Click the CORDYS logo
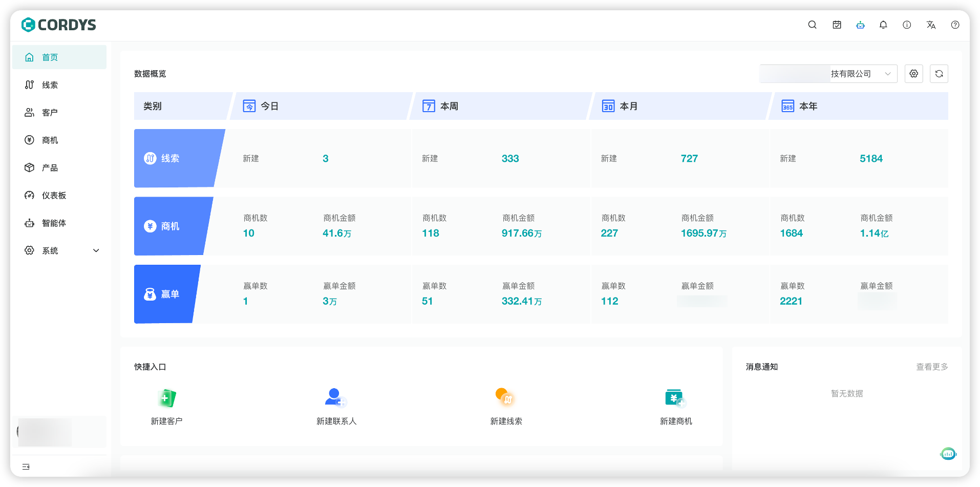 58,25
